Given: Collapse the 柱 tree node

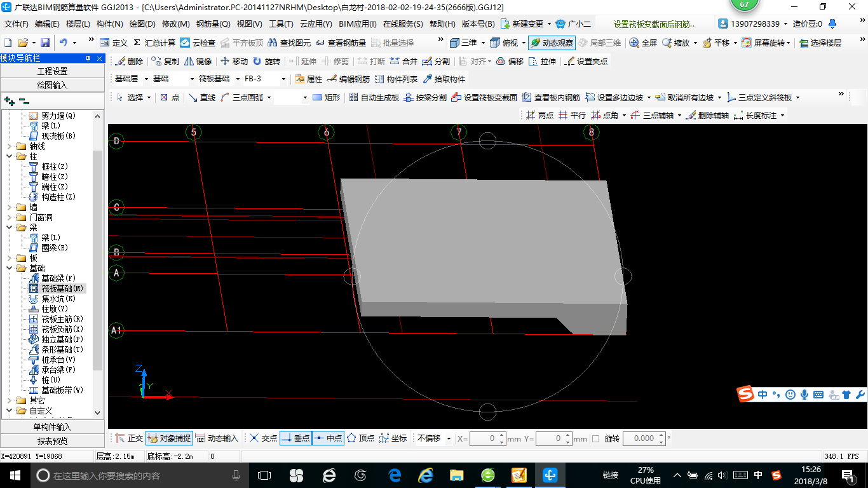Looking at the screenshot, I should point(9,156).
